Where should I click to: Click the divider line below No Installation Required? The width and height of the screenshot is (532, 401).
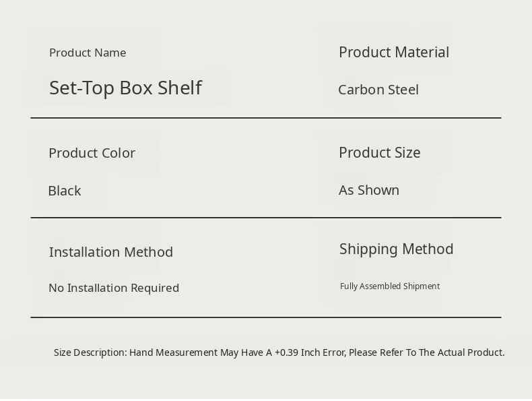tap(266, 317)
